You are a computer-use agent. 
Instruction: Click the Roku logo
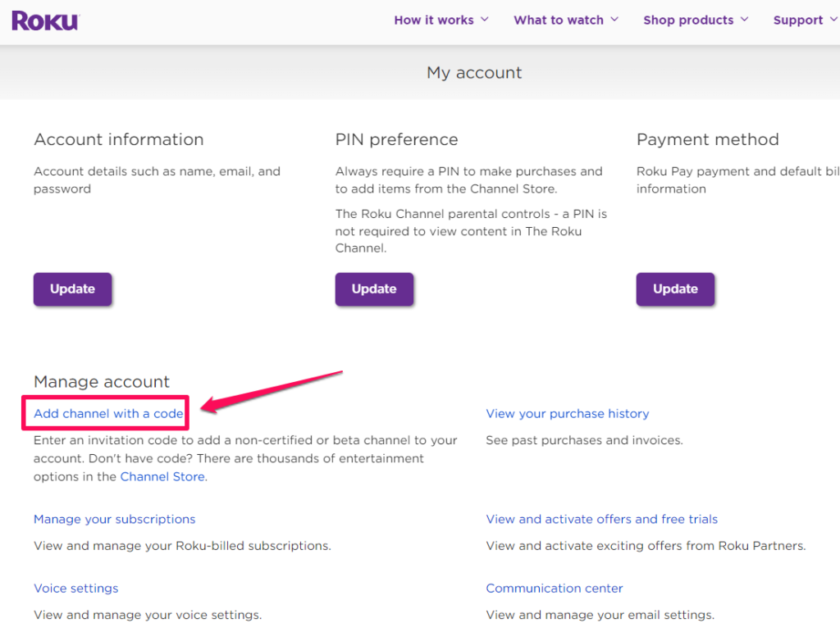[46, 20]
